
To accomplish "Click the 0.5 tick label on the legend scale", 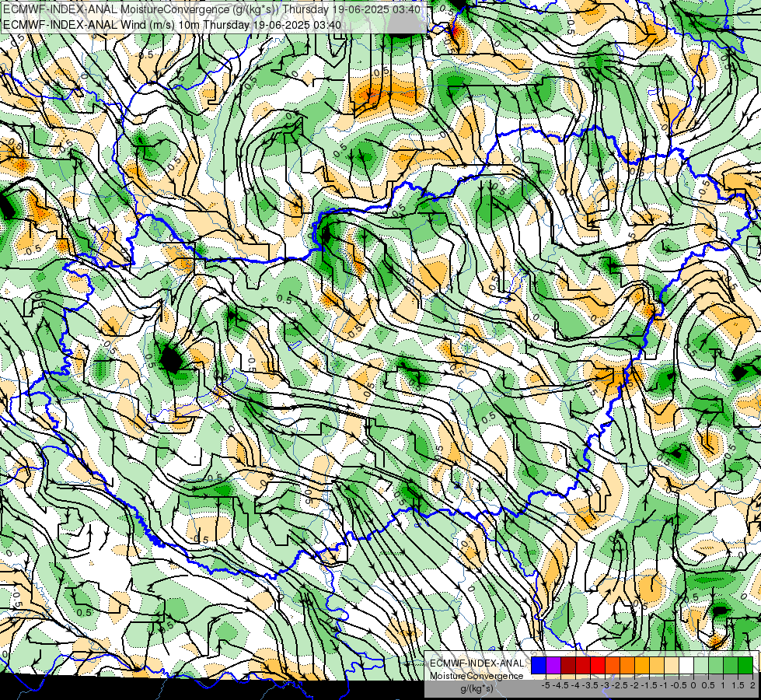I will coord(709,685).
